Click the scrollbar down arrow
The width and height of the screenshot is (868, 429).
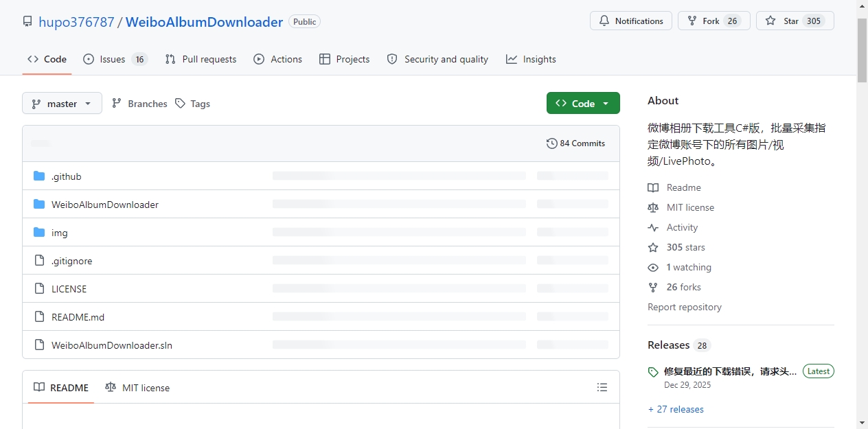pos(863,423)
